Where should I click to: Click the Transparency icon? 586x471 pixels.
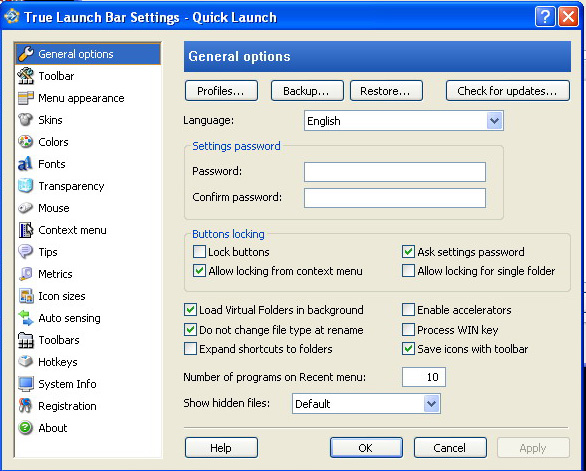[26, 186]
